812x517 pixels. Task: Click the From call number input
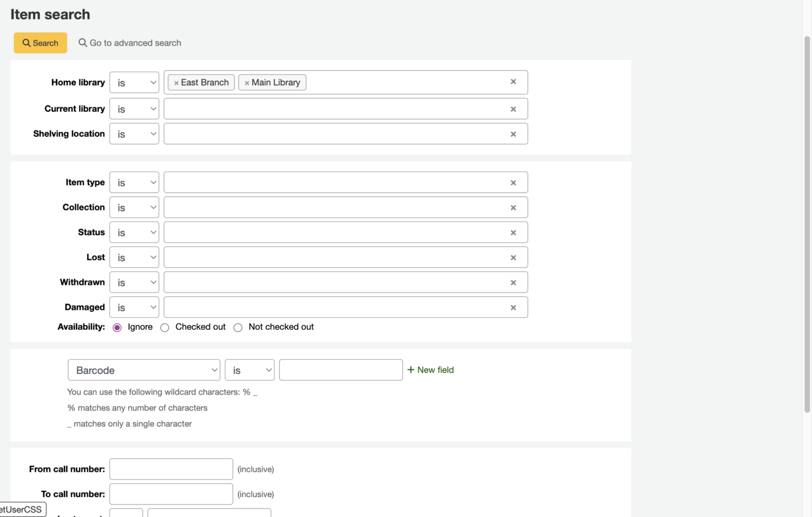171,469
